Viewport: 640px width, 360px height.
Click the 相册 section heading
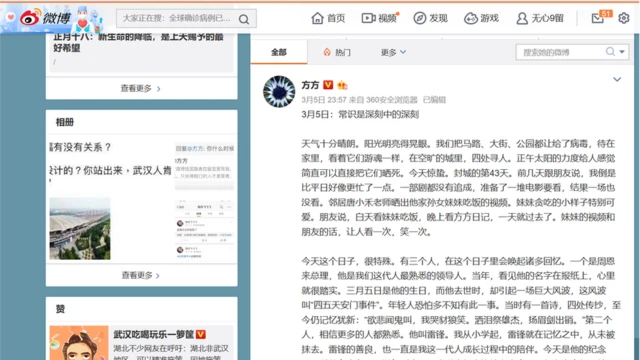[64, 122]
